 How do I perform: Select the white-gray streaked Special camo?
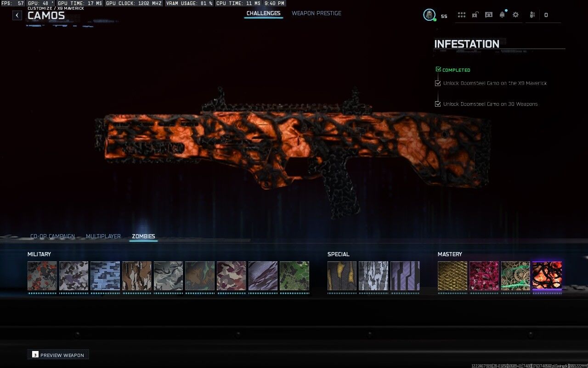[x=373, y=276]
